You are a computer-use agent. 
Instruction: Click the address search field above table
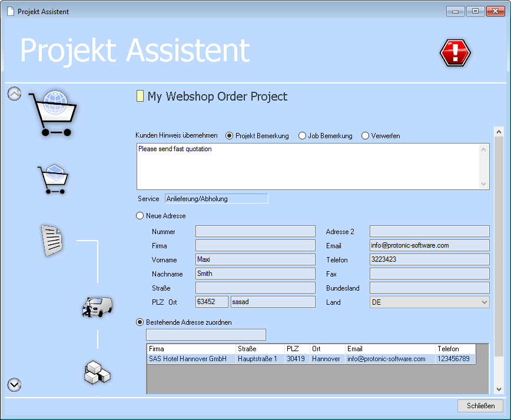(x=206, y=335)
